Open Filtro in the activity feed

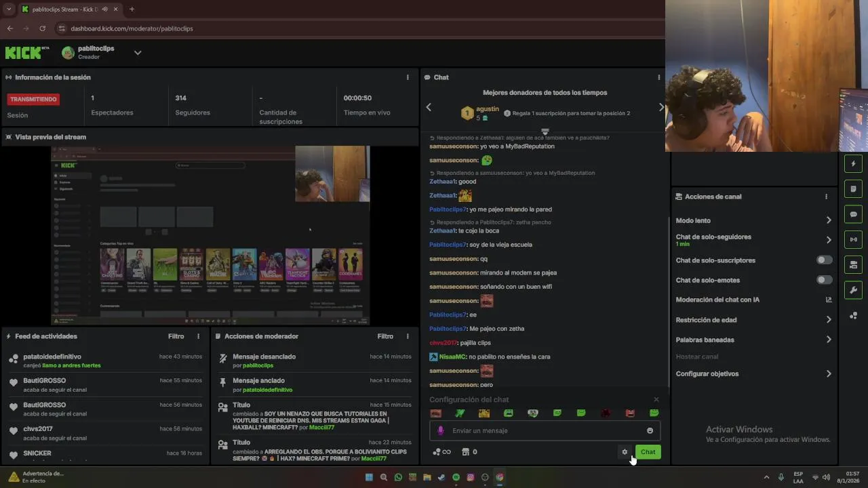[x=176, y=336]
